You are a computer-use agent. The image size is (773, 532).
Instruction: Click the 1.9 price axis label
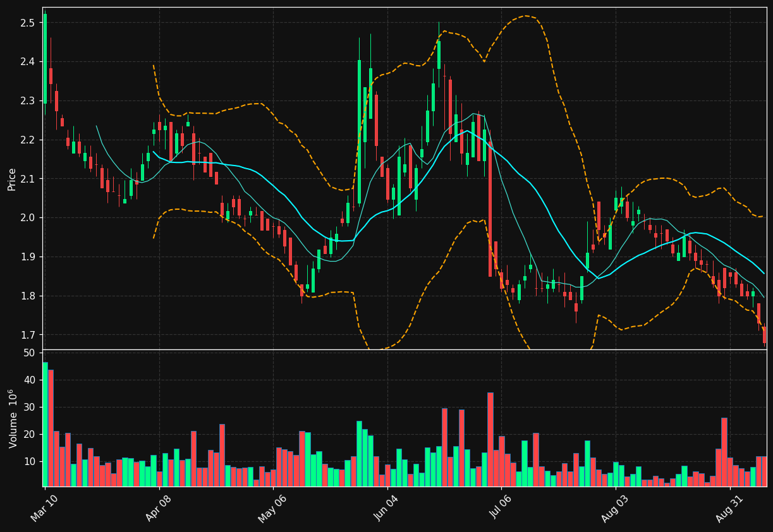pyautogui.click(x=28, y=257)
